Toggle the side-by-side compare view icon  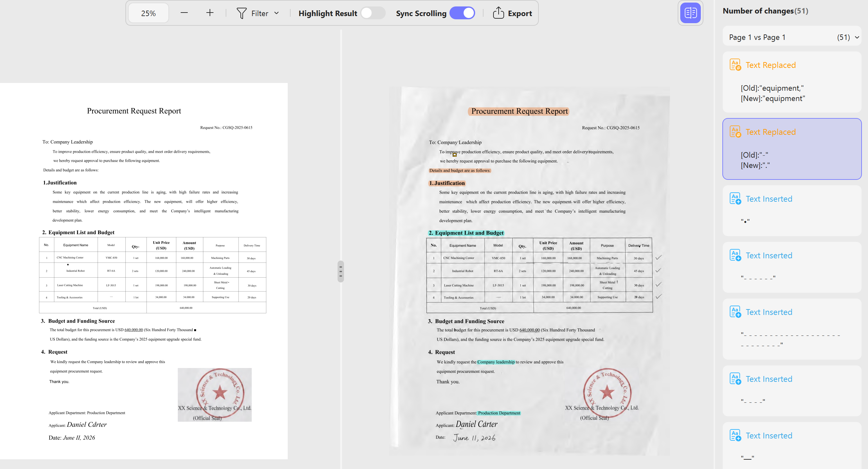pos(691,13)
